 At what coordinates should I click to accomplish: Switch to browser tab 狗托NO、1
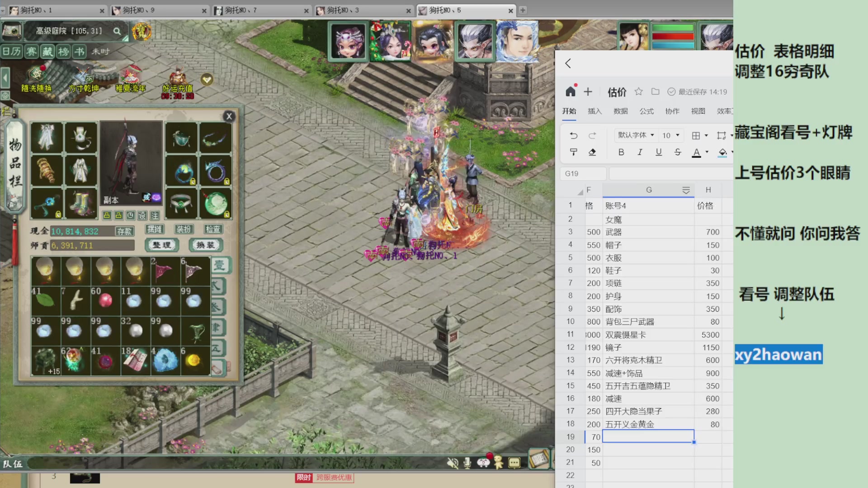57,10
